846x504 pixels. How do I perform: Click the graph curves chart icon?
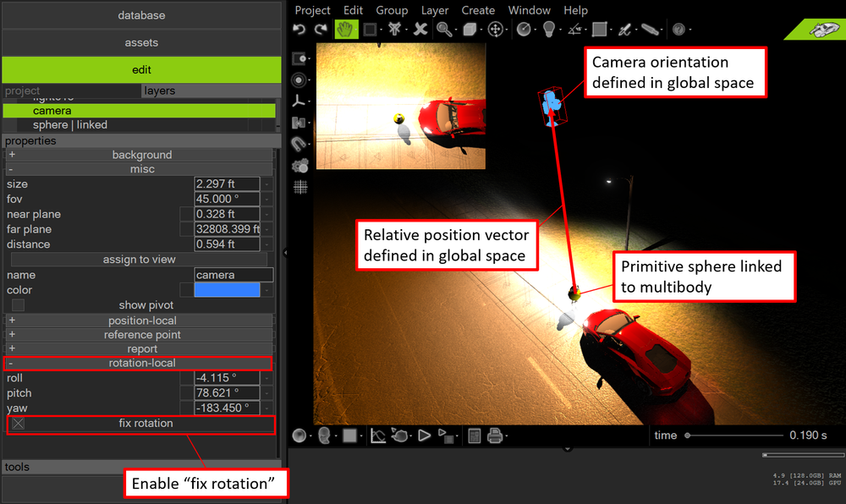pyautogui.click(x=377, y=436)
